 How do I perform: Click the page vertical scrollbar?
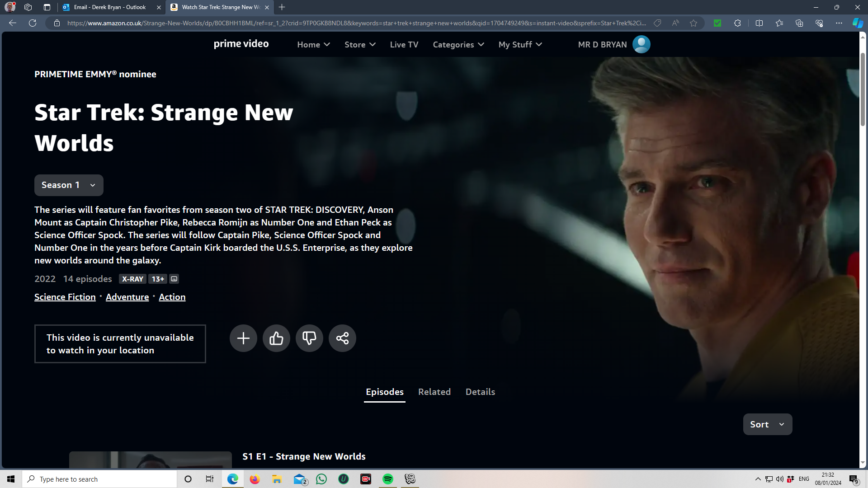tap(863, 90)
